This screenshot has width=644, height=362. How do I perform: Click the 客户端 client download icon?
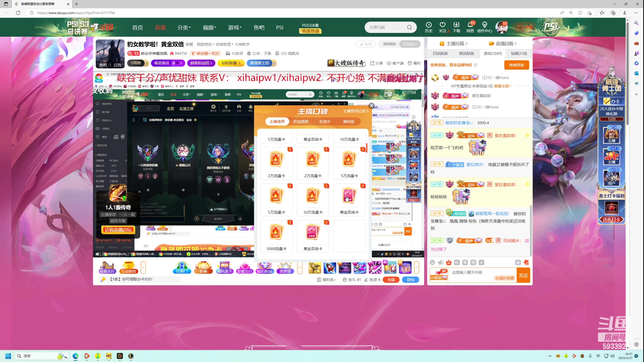(395, 63)
